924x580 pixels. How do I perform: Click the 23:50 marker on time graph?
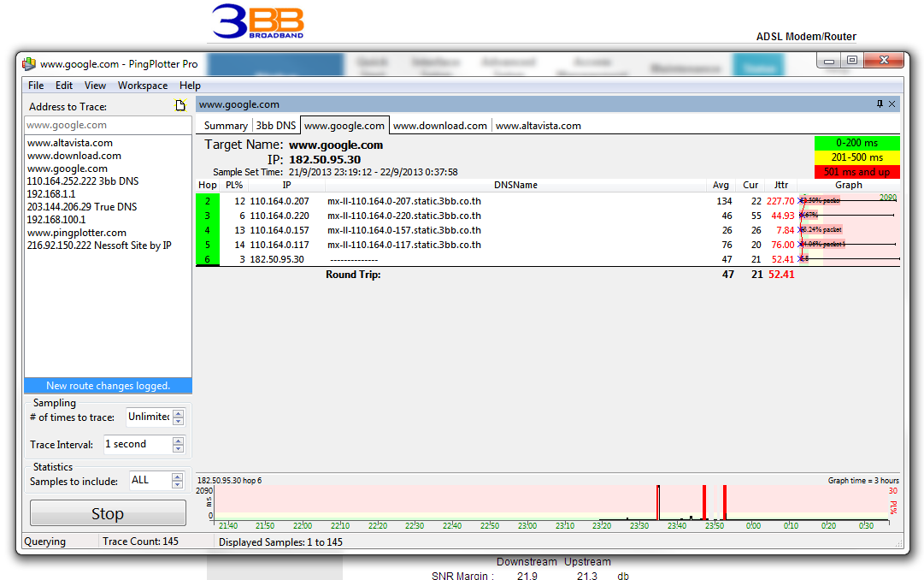715,525
